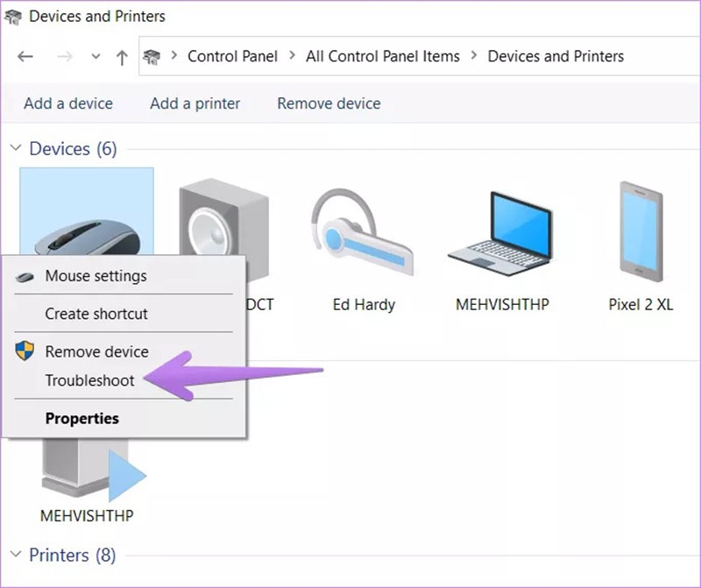Click the mouse icon beside Mouse settings

coord(25,277)
